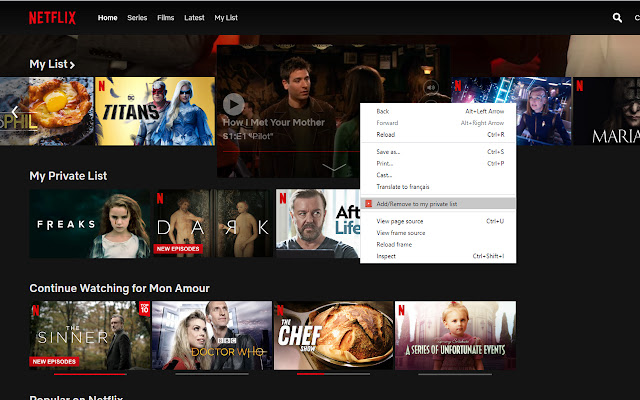Open the Doctor Who thumbnail
This screenshot has height=400, width=640.
(x=212, y=335)
